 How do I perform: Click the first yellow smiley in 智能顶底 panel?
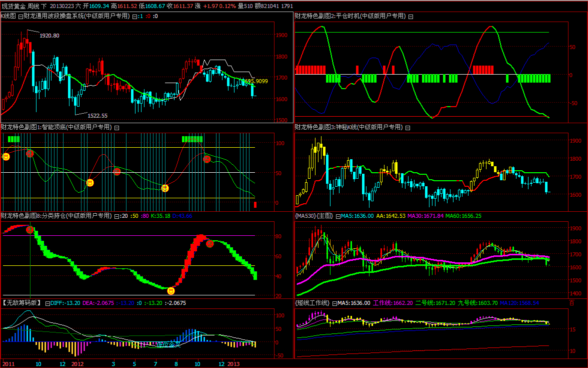[6, 157]
